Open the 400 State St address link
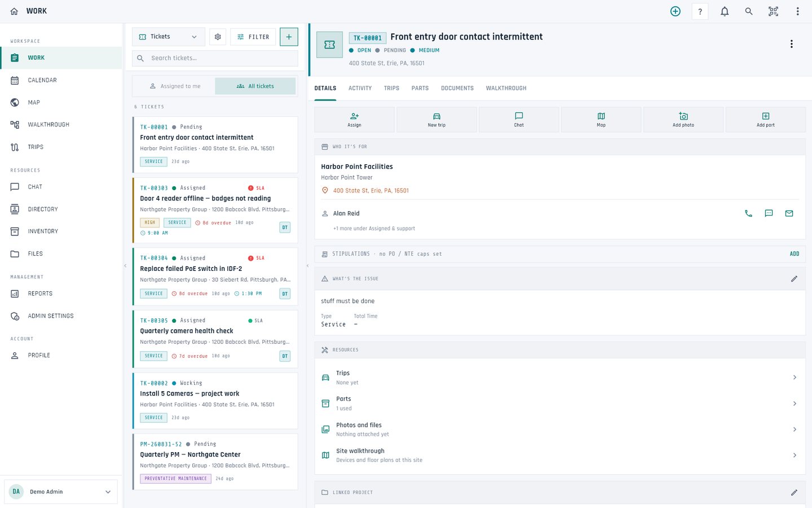This screenshot has height=508, width=812. [370, 191]
